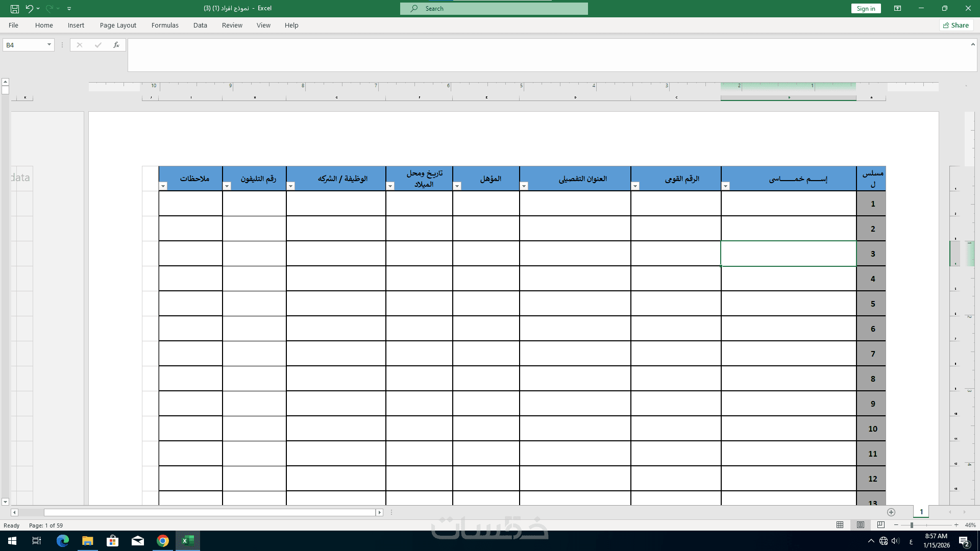The height and width of the screenshot is (551, 980).
Task: Open Customize Quick Access Toolbar dropdown
Action: [69, 9]
